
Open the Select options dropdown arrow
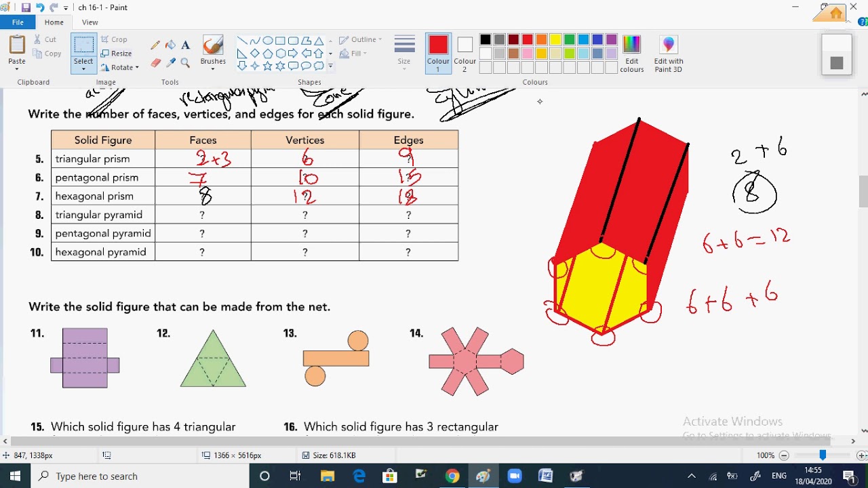84,68
